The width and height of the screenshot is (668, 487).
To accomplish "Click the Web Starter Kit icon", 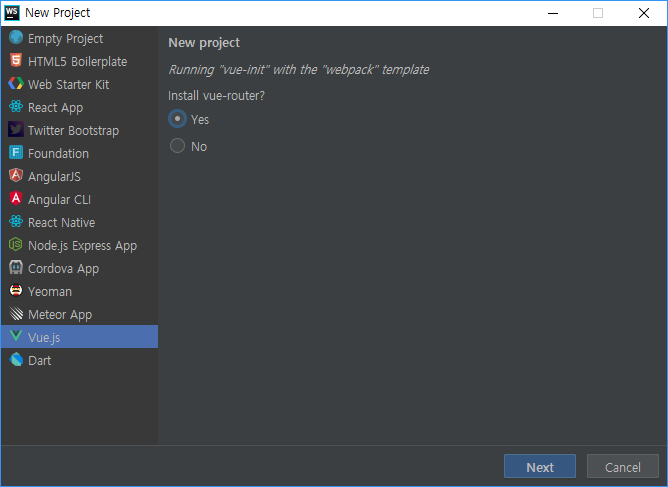I will coord(16,84).
